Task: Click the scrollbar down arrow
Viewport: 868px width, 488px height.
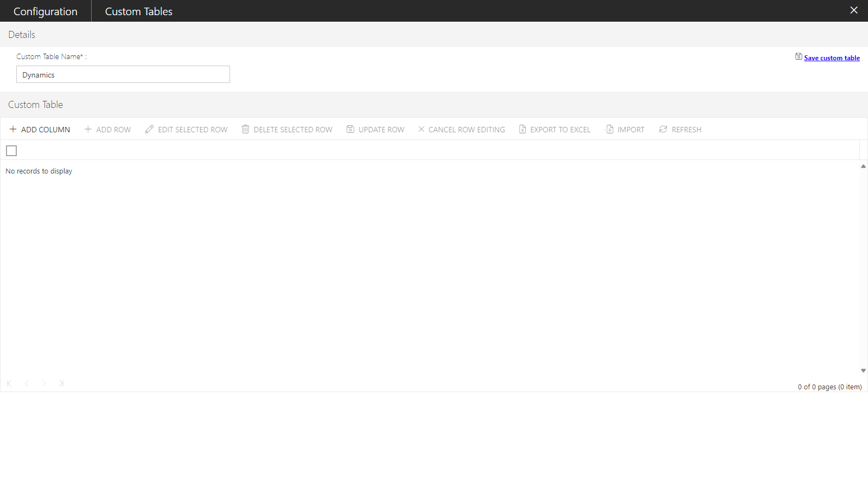Action: click(x=863, y=371)
